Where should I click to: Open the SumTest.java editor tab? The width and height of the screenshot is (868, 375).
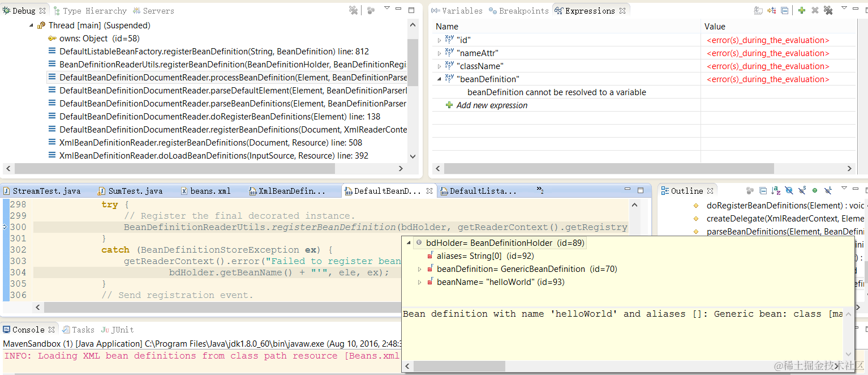(x=130, y=191)
